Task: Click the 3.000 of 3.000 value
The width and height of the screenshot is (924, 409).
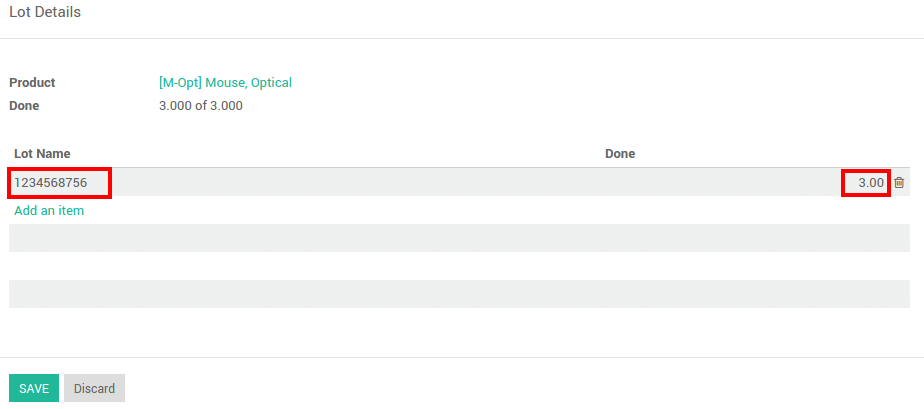Action: 201,105
